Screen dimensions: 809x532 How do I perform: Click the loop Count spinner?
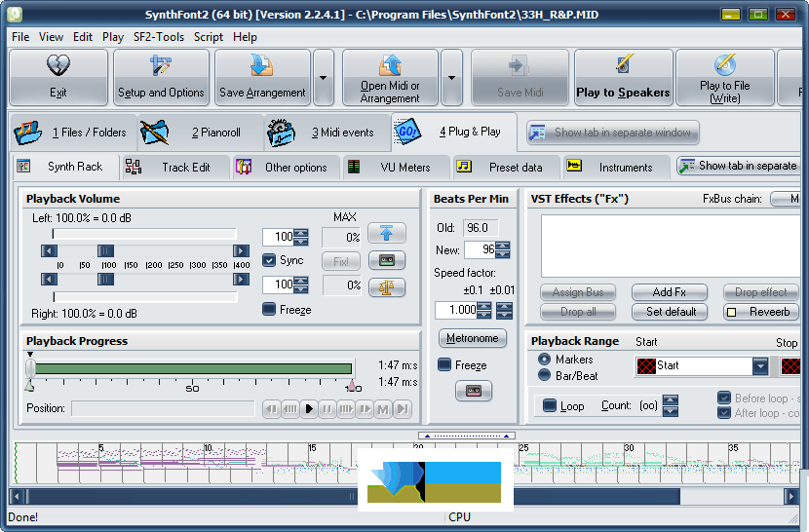pyautogui.click(x=671, y=405)
